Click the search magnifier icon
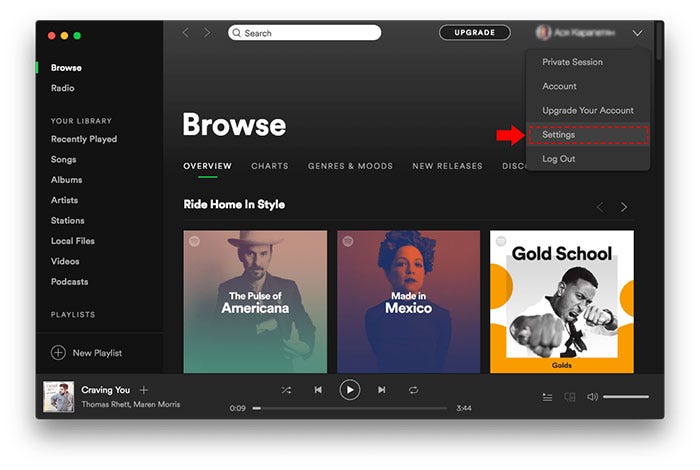This screenshot has height=470, width=700. click(x=237, y=33)
